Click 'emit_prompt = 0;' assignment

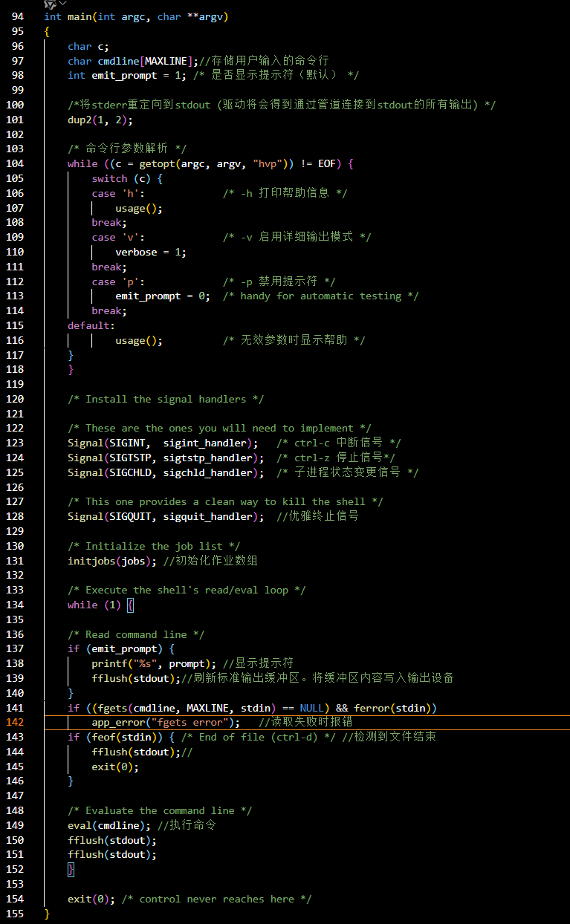tap(163, 296)
